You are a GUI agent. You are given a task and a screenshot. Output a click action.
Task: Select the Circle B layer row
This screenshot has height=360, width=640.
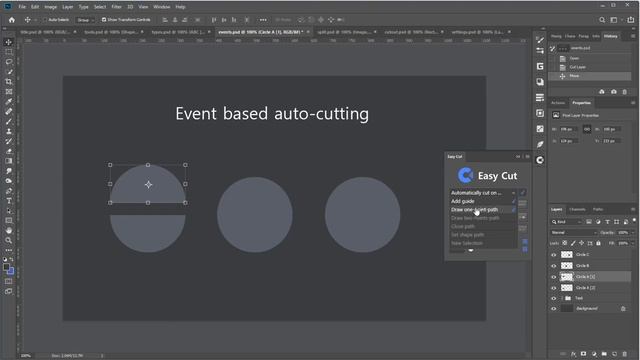[x=590, y=266]
